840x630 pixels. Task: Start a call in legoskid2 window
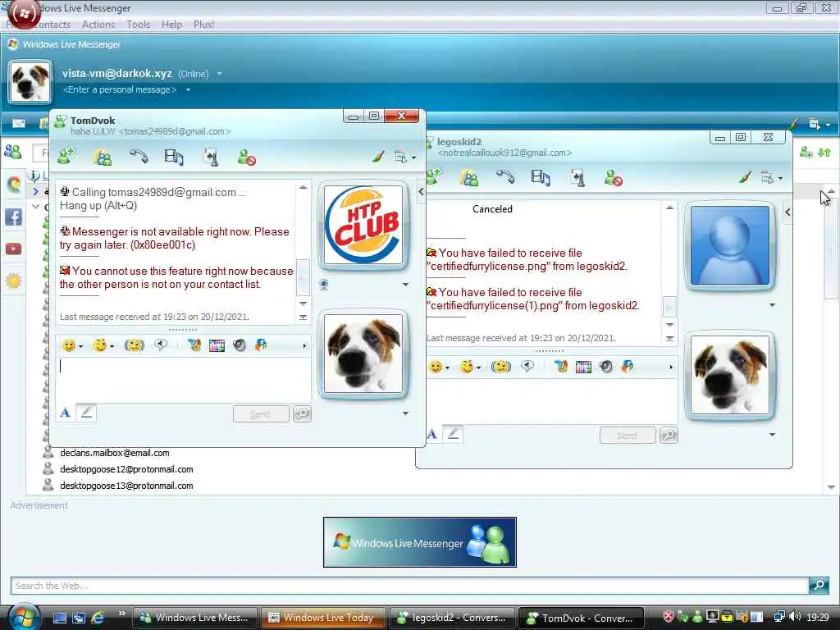pyautogui.click(x=504, y=178)
